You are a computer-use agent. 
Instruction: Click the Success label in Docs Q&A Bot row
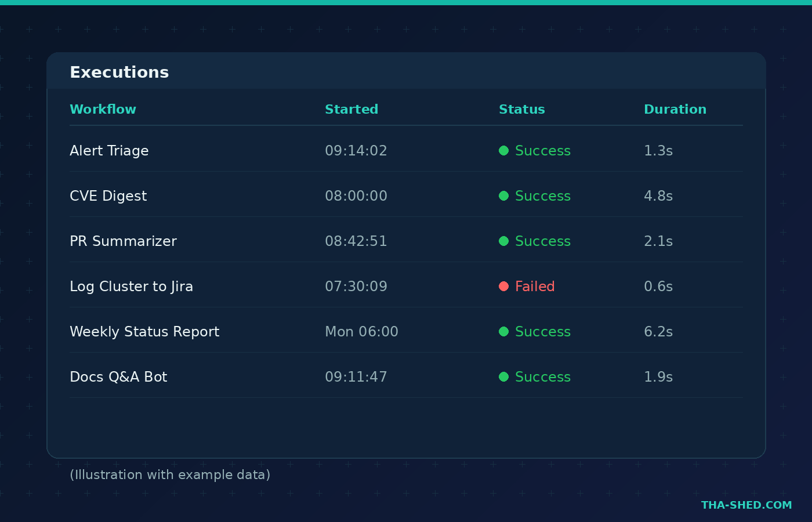click(x=543, y=377)
